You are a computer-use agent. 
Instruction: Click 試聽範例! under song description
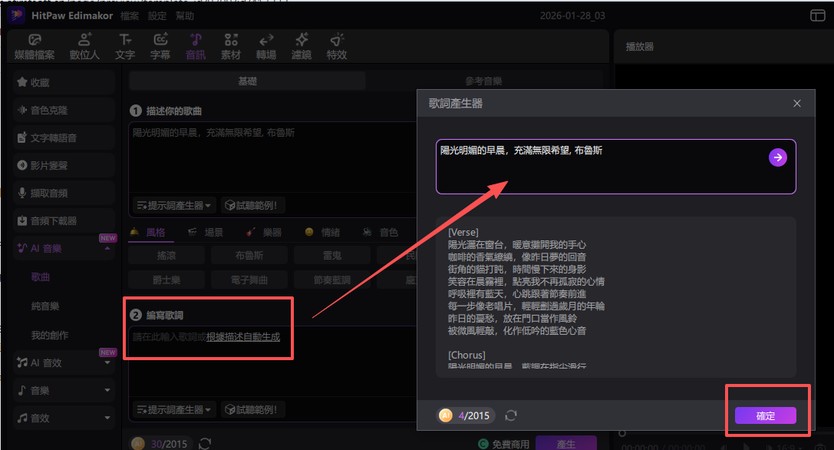pyautogui.click(x=253, y=205)
